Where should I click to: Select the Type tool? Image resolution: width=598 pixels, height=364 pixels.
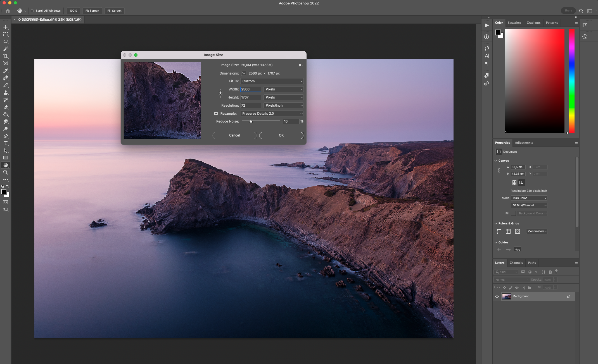pos(6,143)
